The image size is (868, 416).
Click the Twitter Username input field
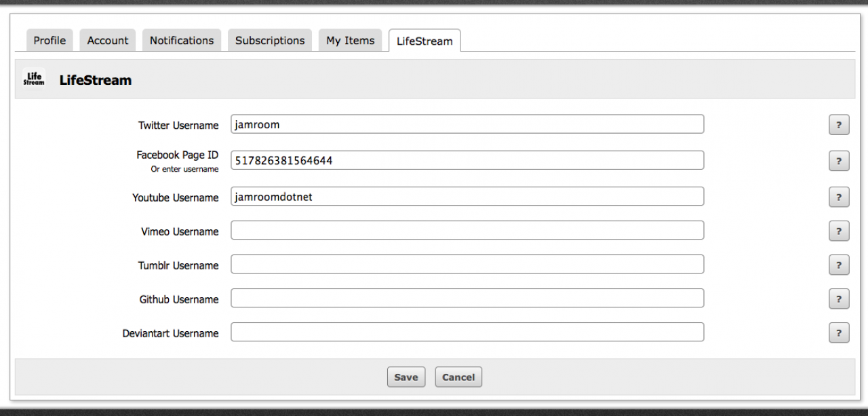tap(467, 124)
